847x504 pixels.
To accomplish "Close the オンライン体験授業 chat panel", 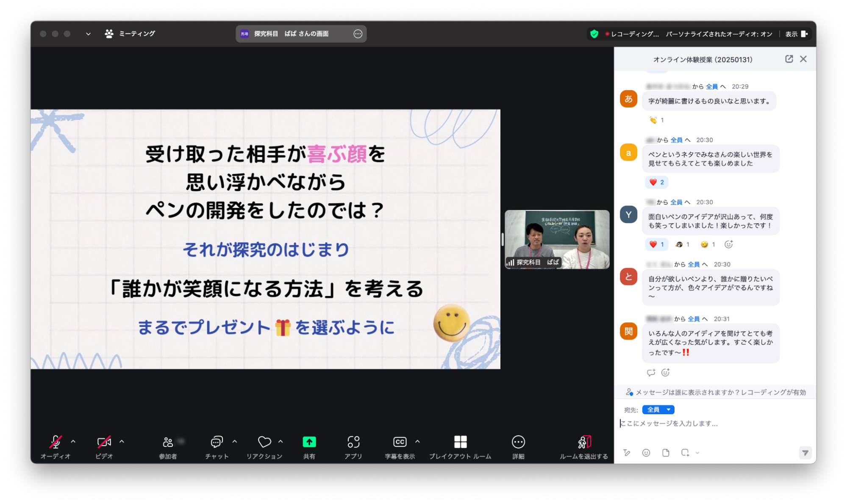I will [803, 59].
